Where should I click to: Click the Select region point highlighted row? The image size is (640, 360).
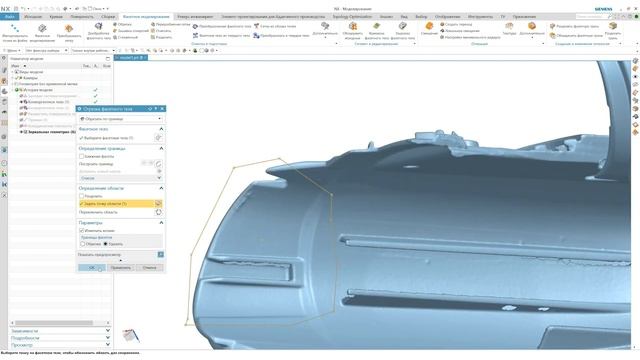(120, 203)
